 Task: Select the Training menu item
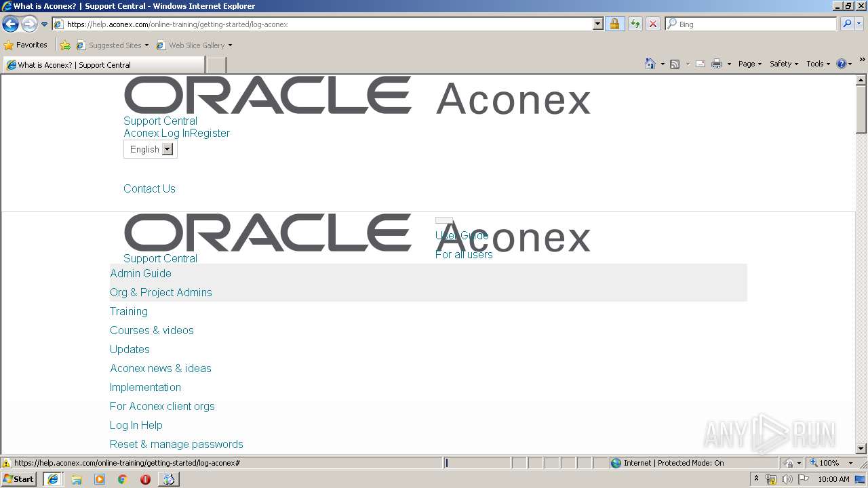(129, 311)
